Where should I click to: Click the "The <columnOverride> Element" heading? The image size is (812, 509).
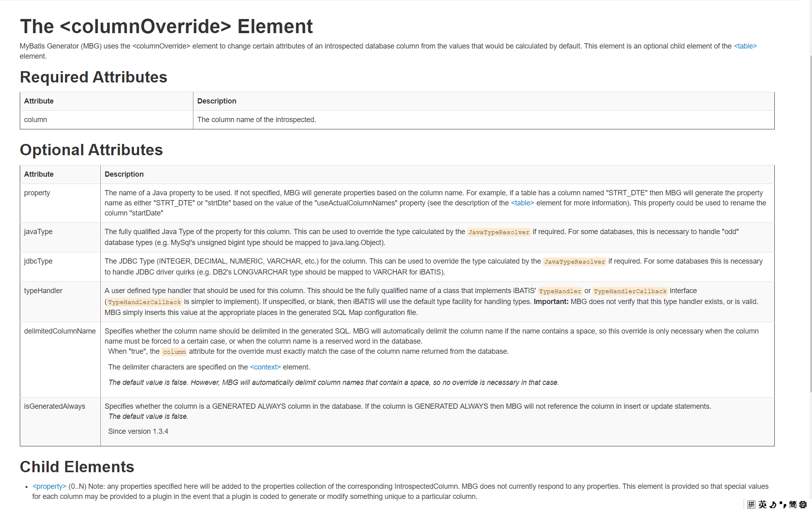[x=166, y=26]
